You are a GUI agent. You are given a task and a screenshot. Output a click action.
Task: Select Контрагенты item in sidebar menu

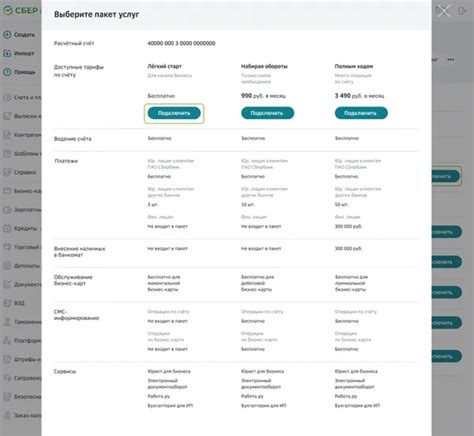tap(22, 135)
